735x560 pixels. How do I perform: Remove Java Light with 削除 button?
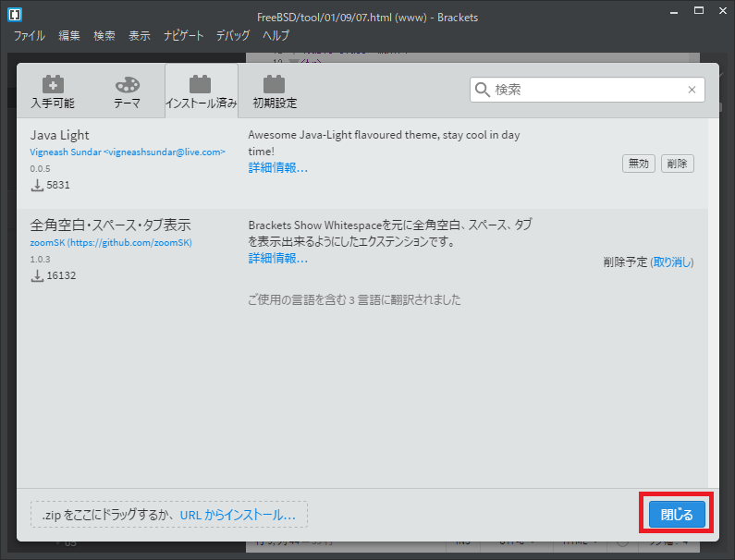tap(678, 164)
